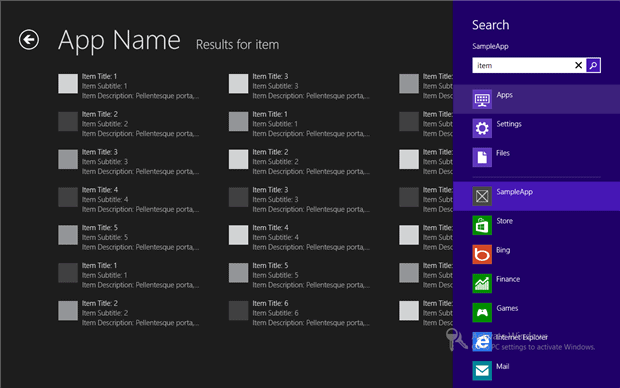Screen dimensions: 620x388
Task: Search within the Bing app
Action: click(536, 254)
